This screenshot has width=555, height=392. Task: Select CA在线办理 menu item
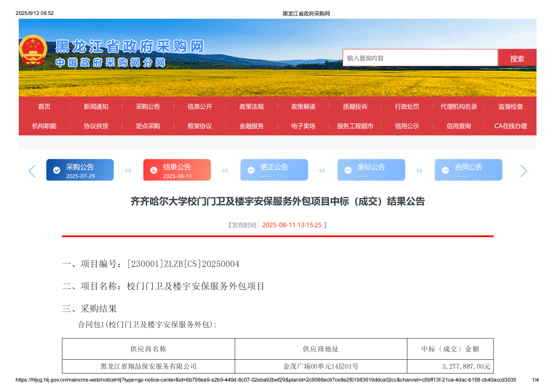point(510,126)
